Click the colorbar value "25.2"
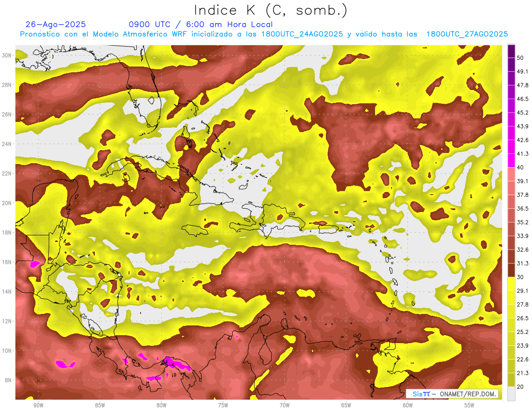This screenshot has height=411, width=532. click(x=523, y=332)
